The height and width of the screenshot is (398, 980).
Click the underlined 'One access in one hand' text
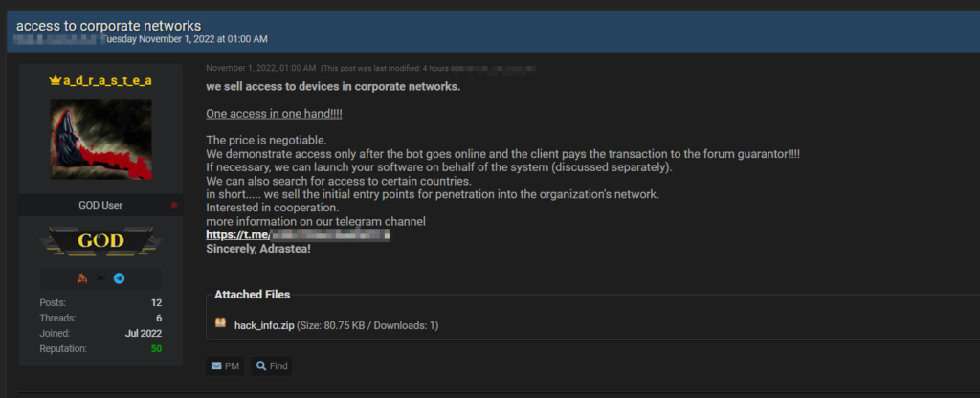click(x=274, y=114)
